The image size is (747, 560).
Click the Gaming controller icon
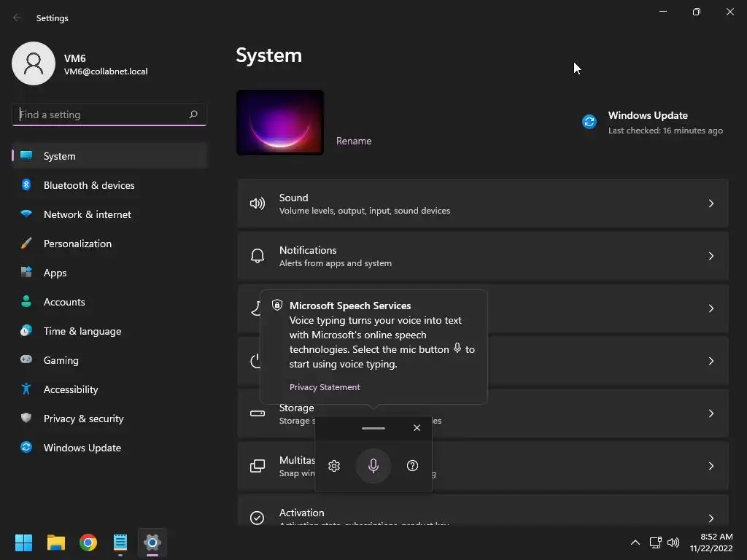26,359
